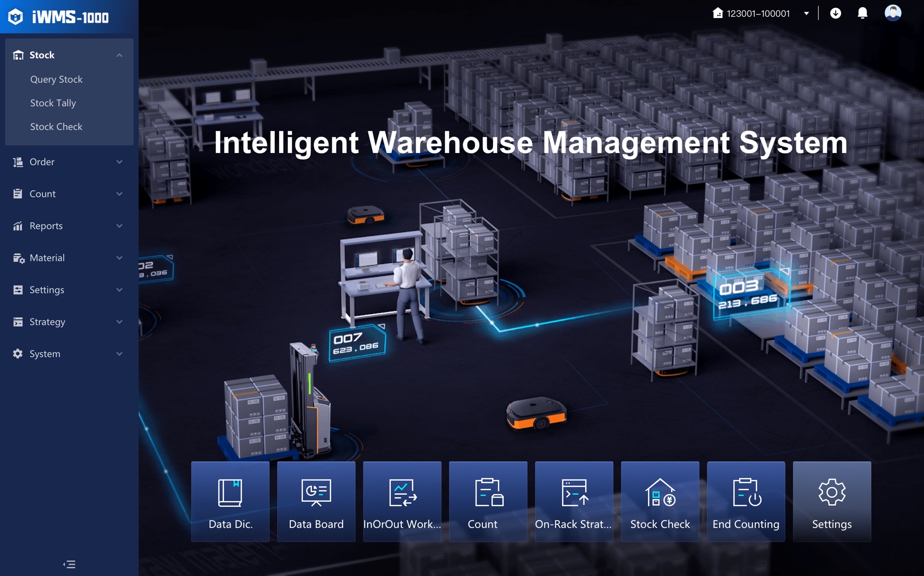This screenshot has height=576, width=924.
Task: Collapse the sidebar with the bottom toggle
Action: click(69, 564)
